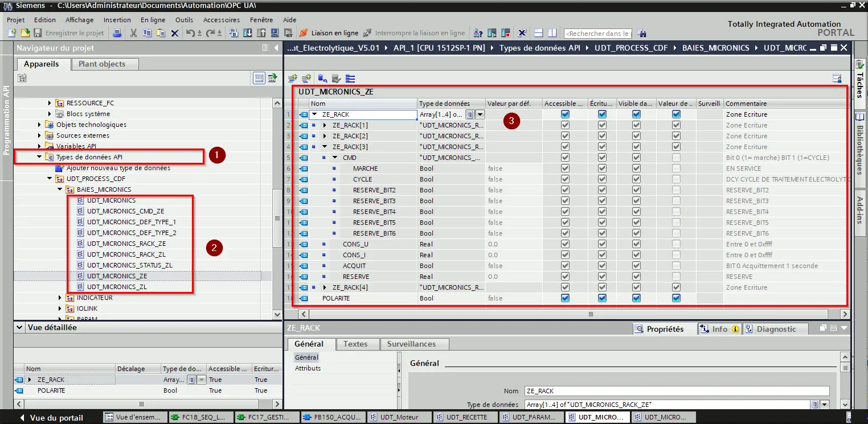Click the expand-all-rows icon in UDT editor
Screen dimensions: 868x424
tap(350, 79)
